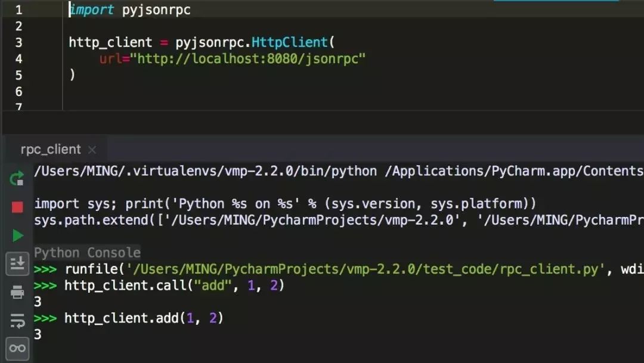Print console output using printer icon
The width and height of the screenshot is (644, 363).
pyautogui.click(x=17, y=292)
